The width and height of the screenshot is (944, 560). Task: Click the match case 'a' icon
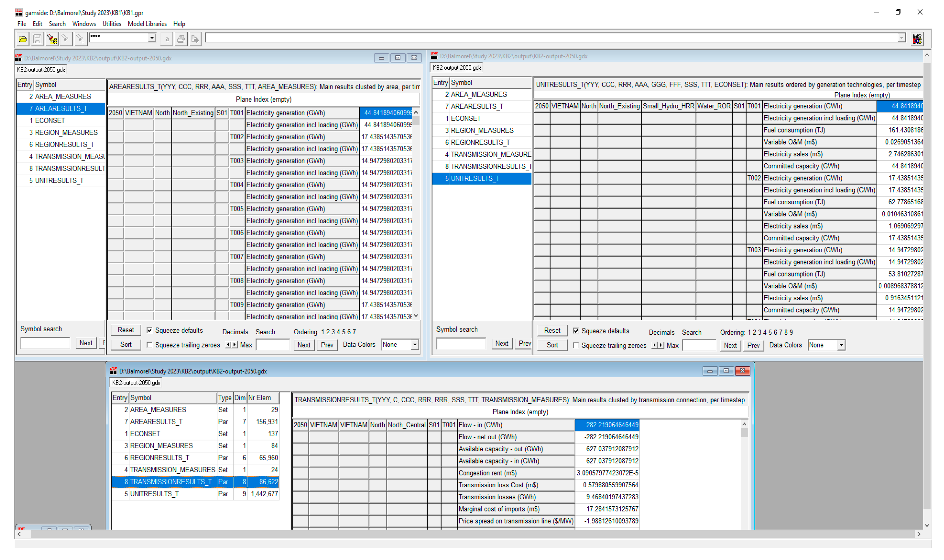point(167,39)
